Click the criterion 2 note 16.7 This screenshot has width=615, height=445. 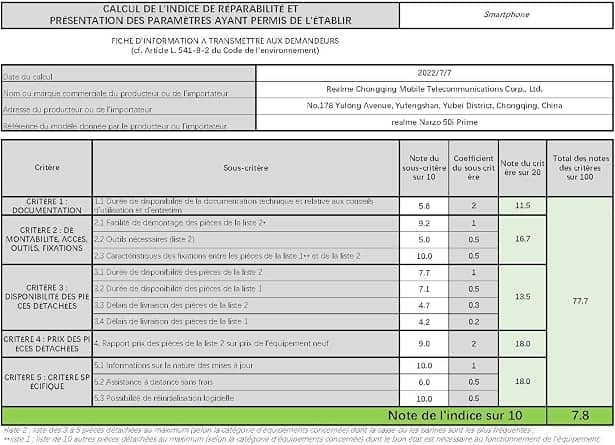point(522,239)
